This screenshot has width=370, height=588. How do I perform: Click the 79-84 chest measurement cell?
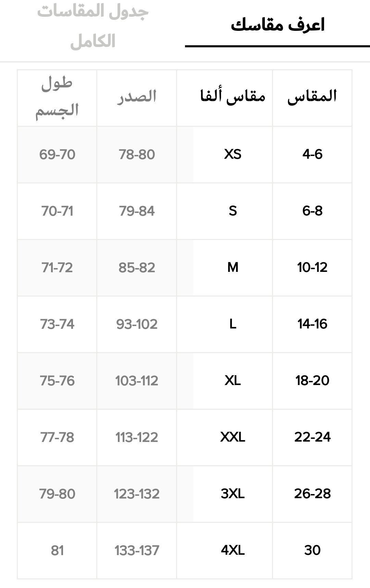[137, 211]
